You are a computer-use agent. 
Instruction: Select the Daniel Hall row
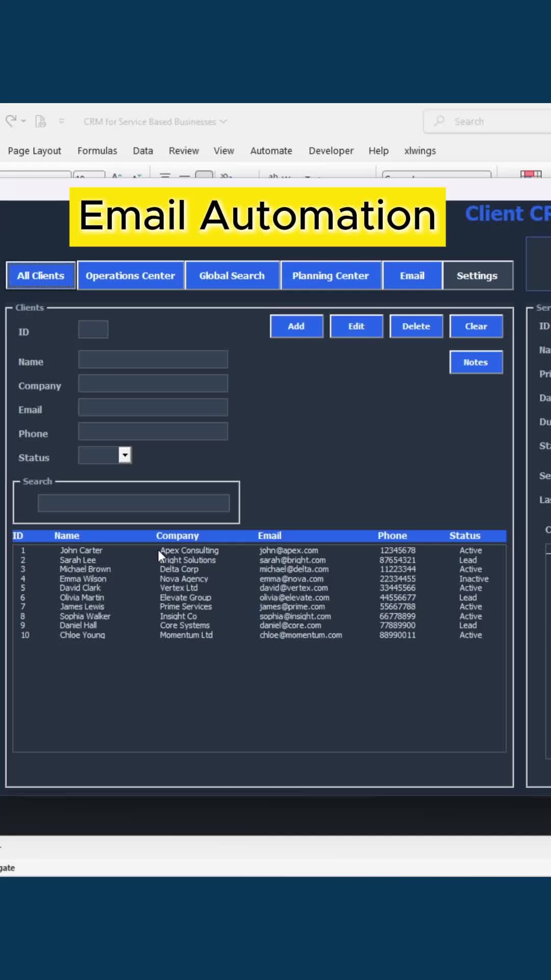click(259, 625)
